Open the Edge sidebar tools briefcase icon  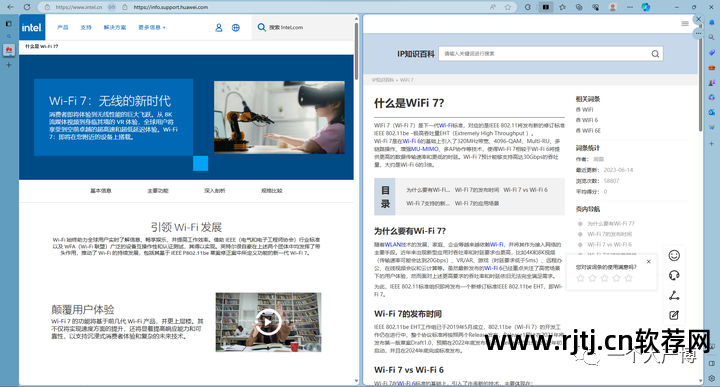[712, 67]
